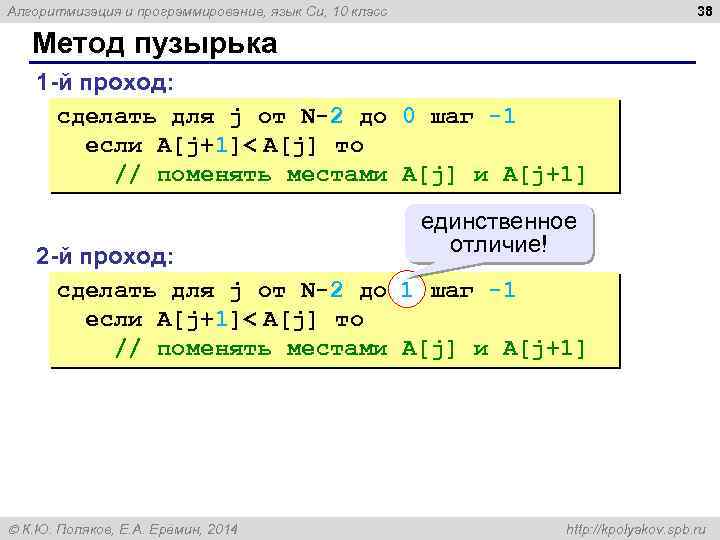Click slide number 38 in header
Screen dimensions: 720x540
704,10
